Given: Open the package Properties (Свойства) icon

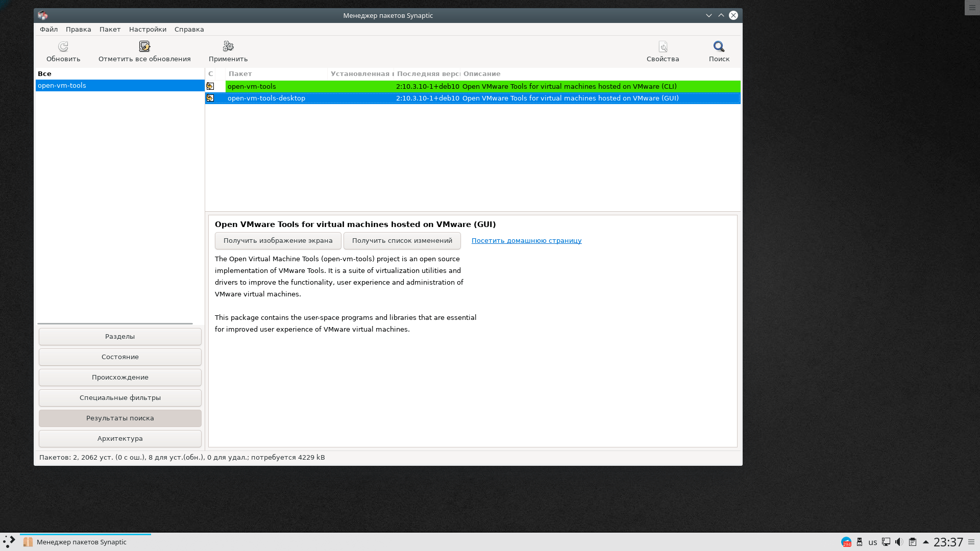Looking at the screenshot, I should coord(663,47).
